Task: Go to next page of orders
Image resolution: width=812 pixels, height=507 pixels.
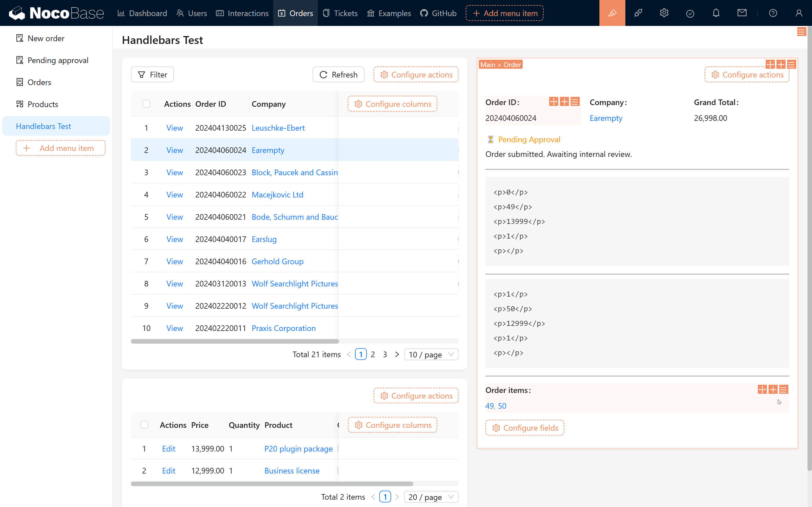Action: [397, 354]
